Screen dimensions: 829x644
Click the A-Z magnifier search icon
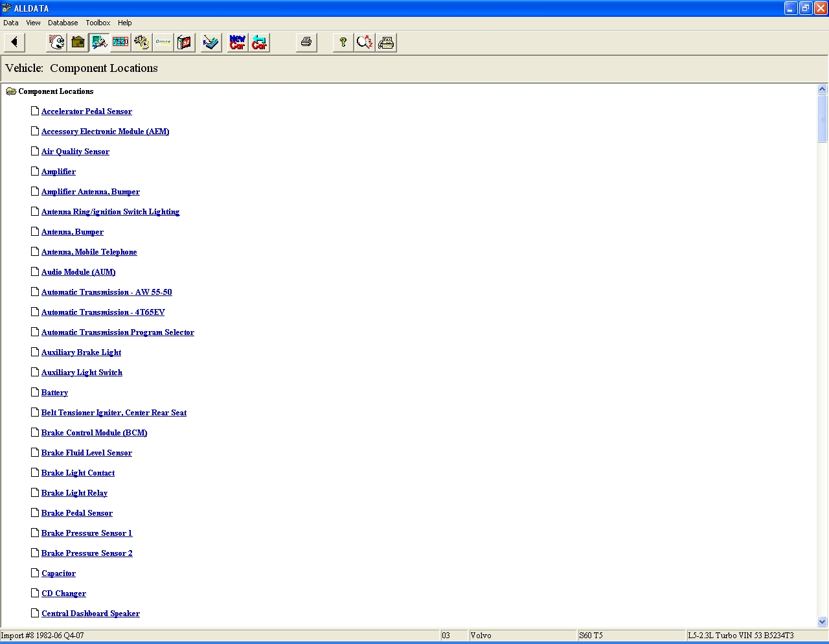pos(365,43)
